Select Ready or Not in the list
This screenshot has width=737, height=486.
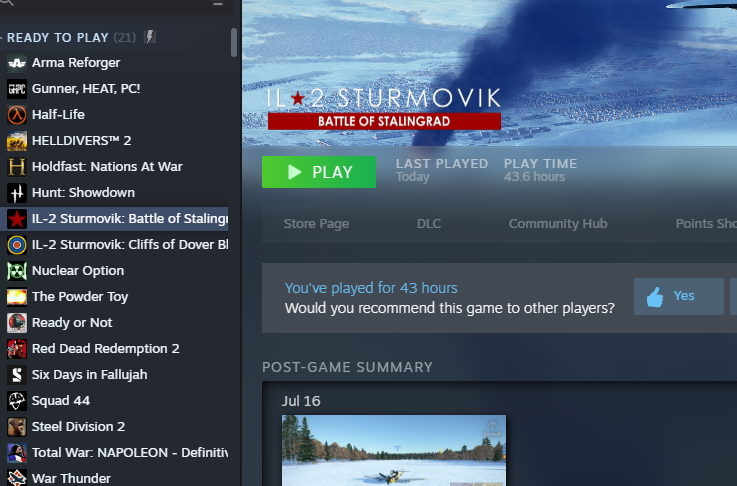(x=114, y=322)
